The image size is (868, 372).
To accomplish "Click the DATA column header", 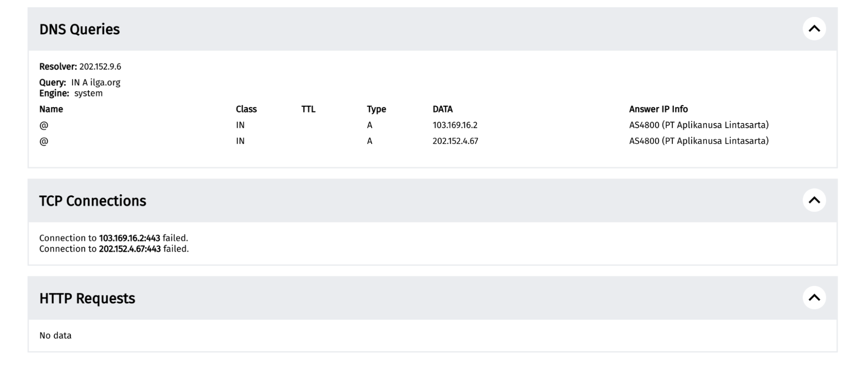I will coord(442,109).
